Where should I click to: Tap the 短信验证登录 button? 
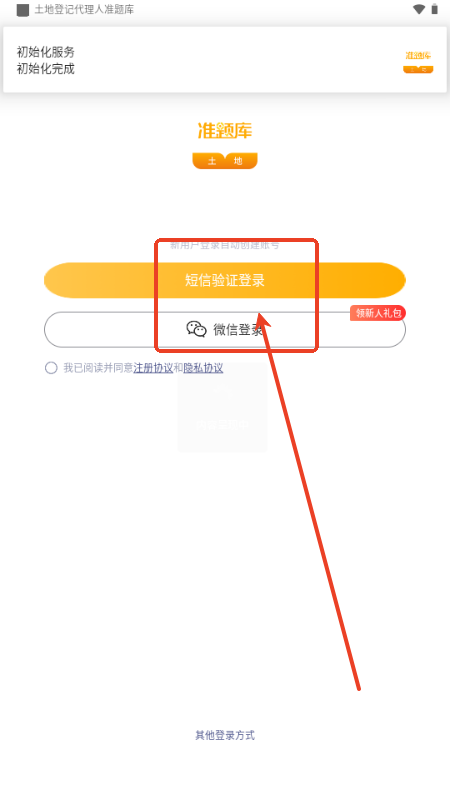224,280
